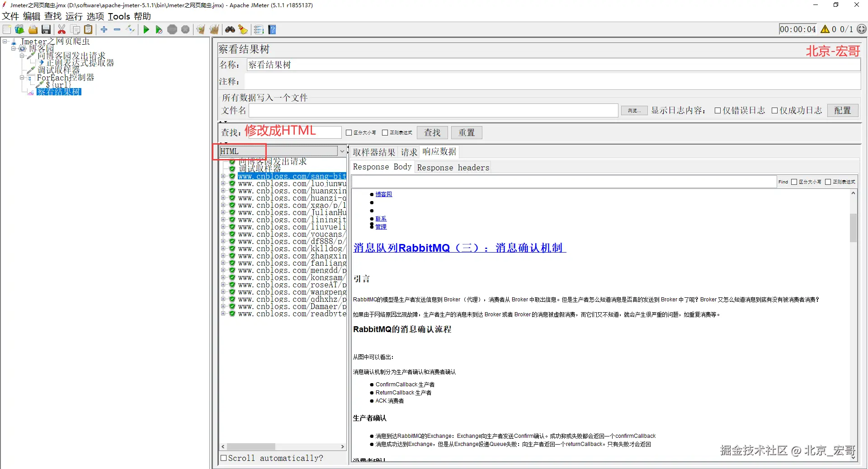Expand the cnblogs.com/readbyte result
The height and width of the screenshot is (469, 868).
223,314
